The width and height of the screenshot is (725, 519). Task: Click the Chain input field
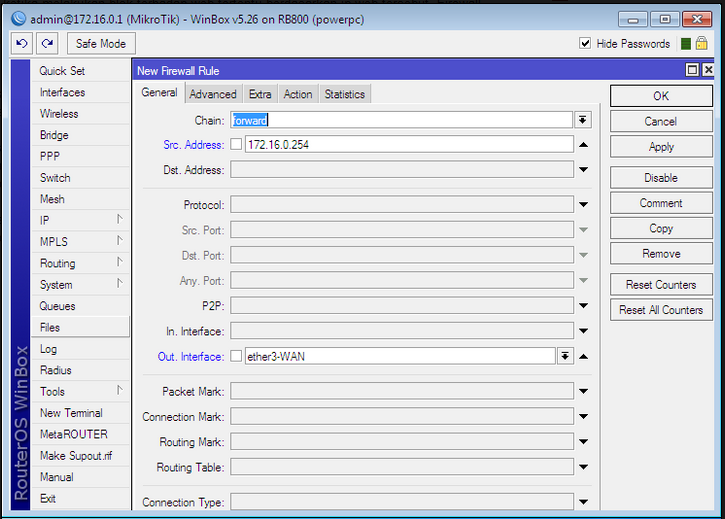402,120
